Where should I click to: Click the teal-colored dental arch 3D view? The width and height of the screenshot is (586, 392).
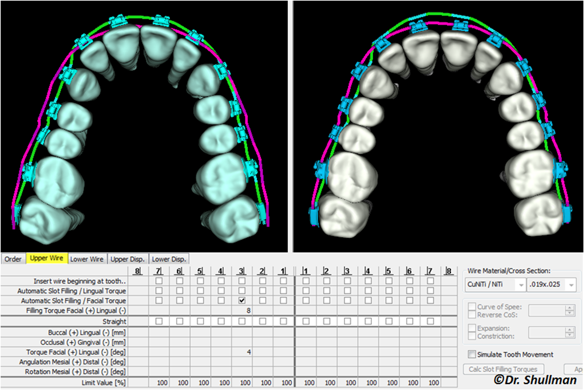tap(144, 126)
